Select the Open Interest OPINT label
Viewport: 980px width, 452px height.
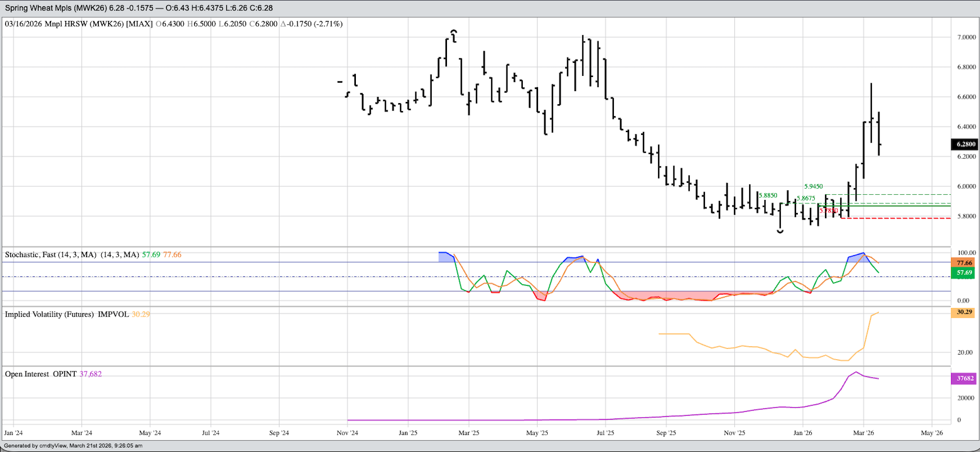(x=41, y=374)
